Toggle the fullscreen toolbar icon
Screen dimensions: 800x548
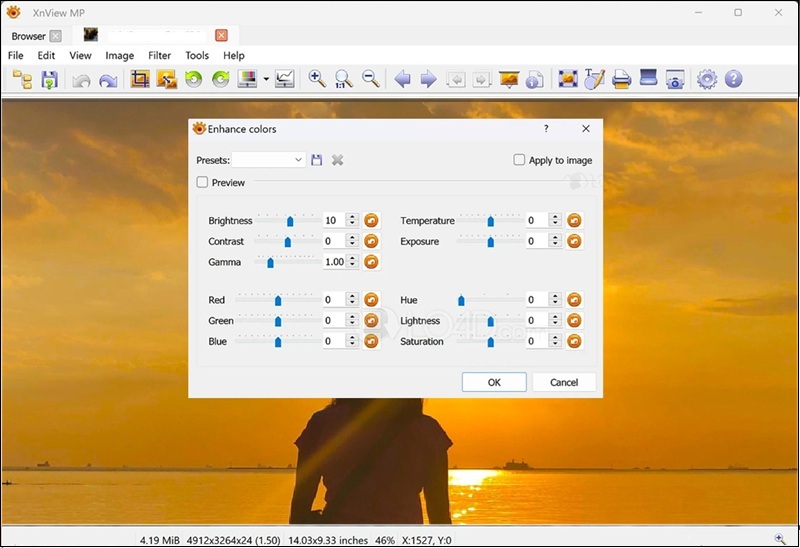point(567,79)
